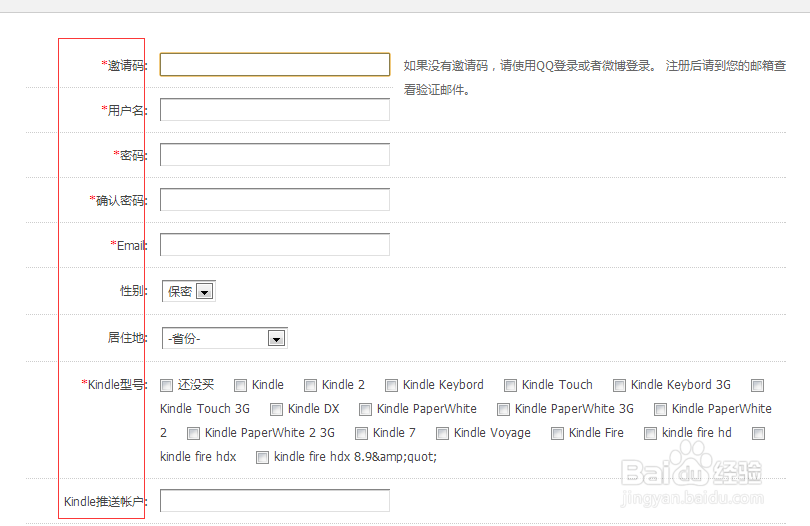The height and width of the screenshot is (526, 810).
Task: Enable the Kindle 2 checkbox
Action: [x=310, y=385]
